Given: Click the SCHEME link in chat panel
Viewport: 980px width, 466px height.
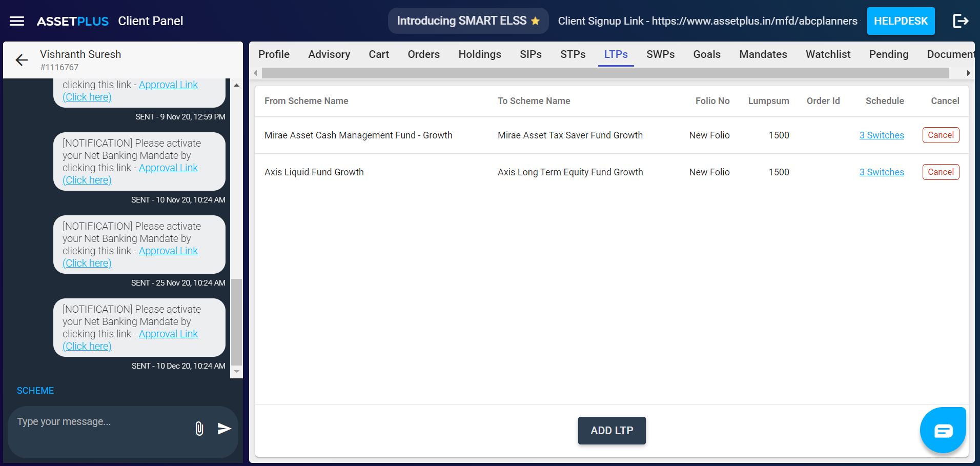Looking at the screenshot, I should [x=35, y=391].
